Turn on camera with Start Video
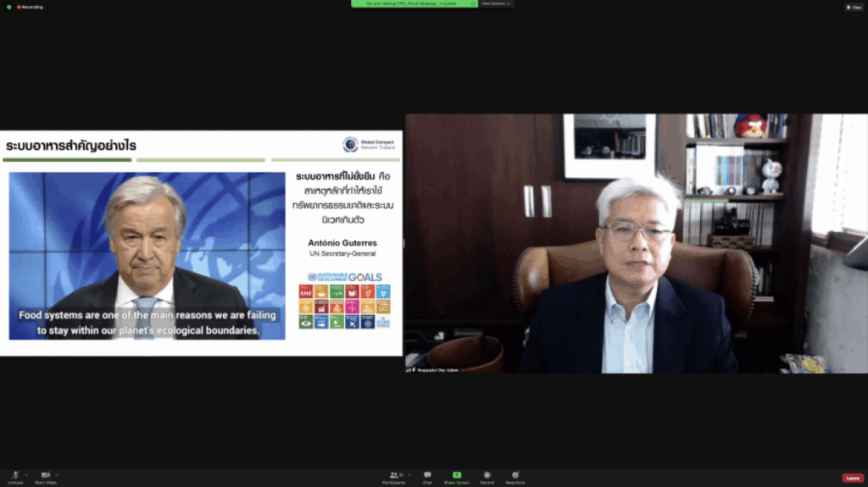 [x=45, y=476]
